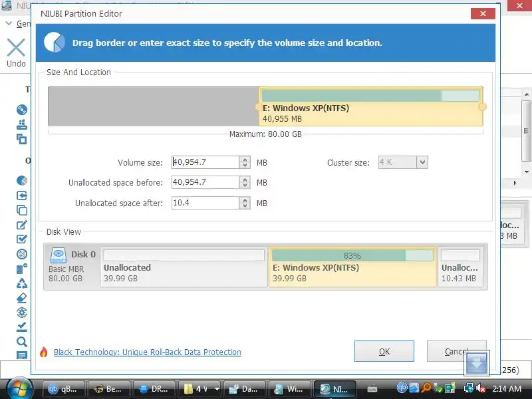This screenshot has height=399, width=532.
Task: Switch to the Wi... taskbar window
Action: pyautogui.click(x=289, y=389)
